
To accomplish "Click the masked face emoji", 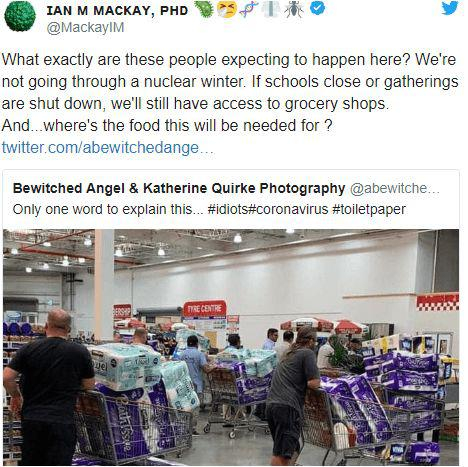I will click(227, 9).
